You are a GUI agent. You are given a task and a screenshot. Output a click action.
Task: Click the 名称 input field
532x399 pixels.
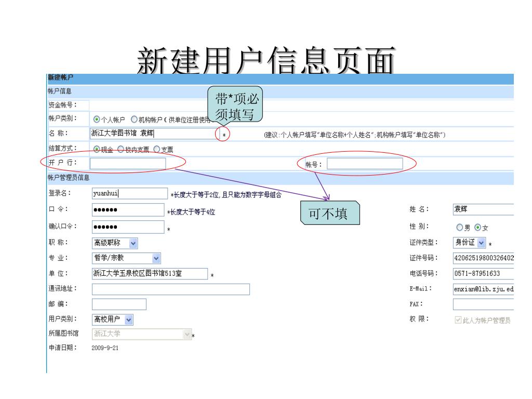pyautogui.click(x=155, y=134)
